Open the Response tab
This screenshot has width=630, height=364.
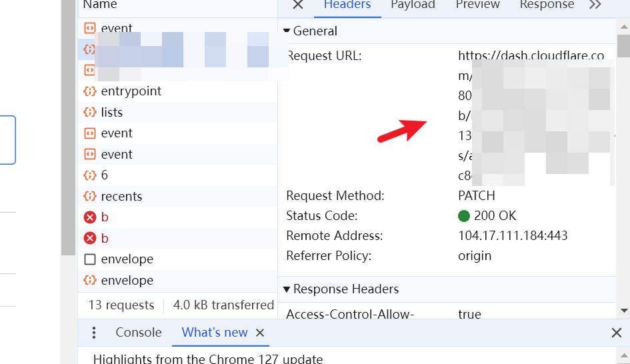coord(547,5)
